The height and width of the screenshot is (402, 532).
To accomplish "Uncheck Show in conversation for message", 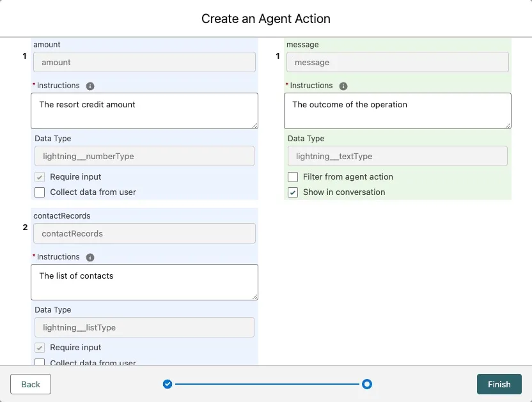I will point(293,192).
